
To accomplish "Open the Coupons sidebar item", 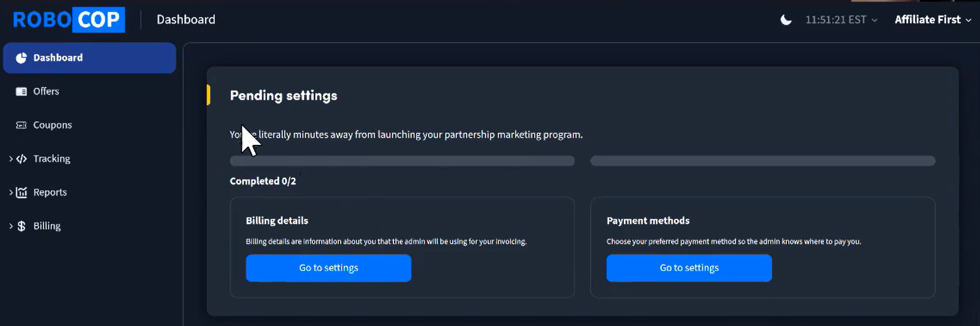I will click(52, 125).
